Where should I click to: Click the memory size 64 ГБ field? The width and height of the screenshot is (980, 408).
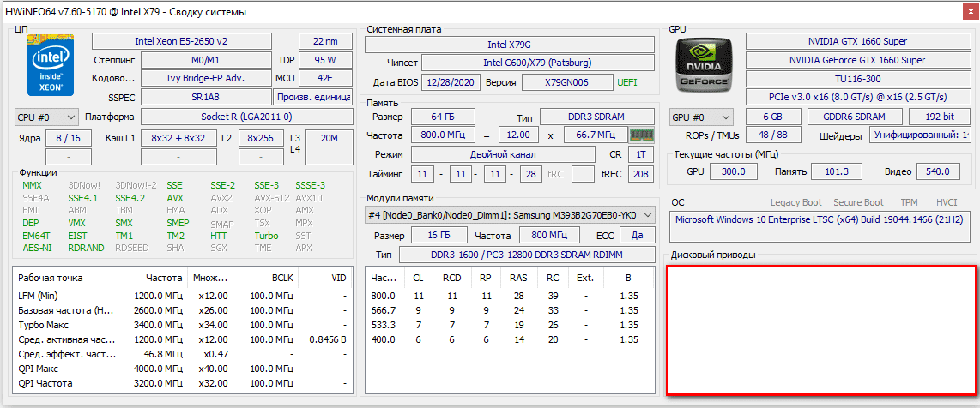pos(443,117)
